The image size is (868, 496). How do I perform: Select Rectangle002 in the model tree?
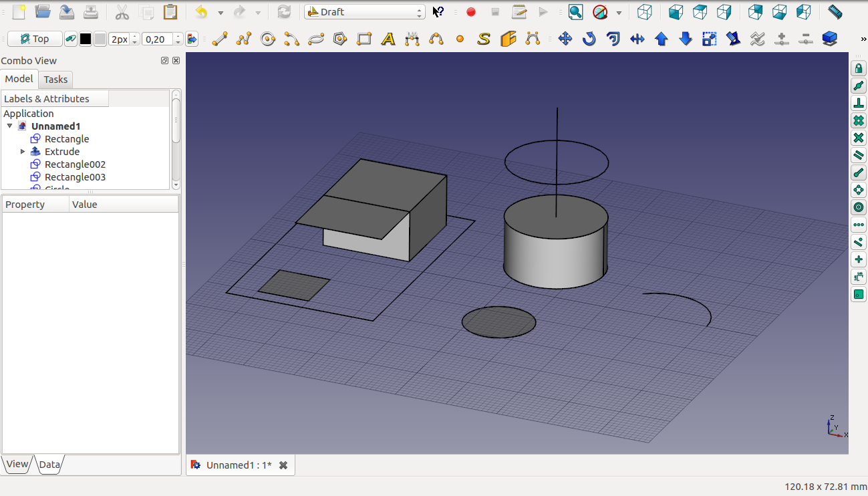(x=75, y=164)
